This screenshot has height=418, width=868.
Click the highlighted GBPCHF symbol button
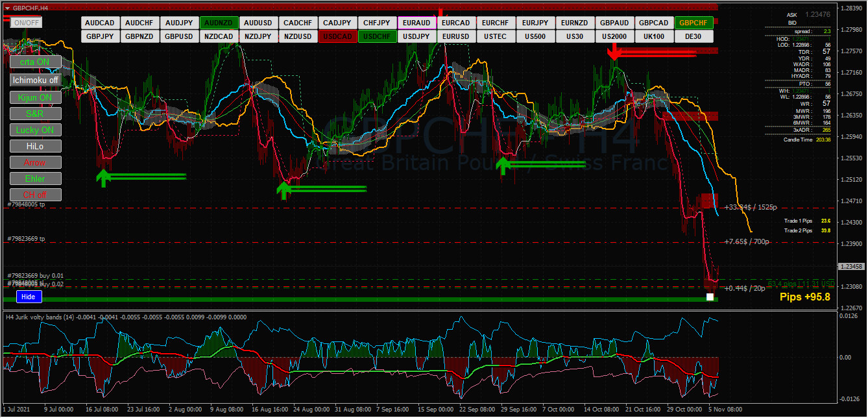(x=693, y=23)
